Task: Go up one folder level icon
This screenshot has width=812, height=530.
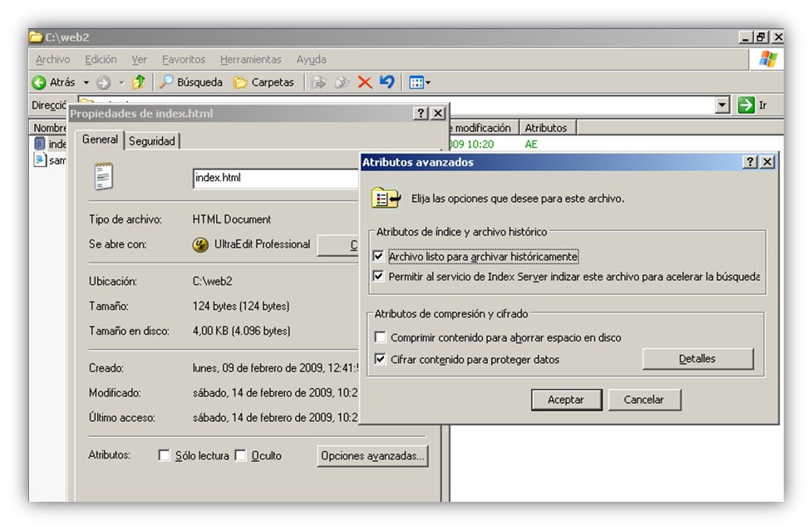Action: click(x=139, y=81)
